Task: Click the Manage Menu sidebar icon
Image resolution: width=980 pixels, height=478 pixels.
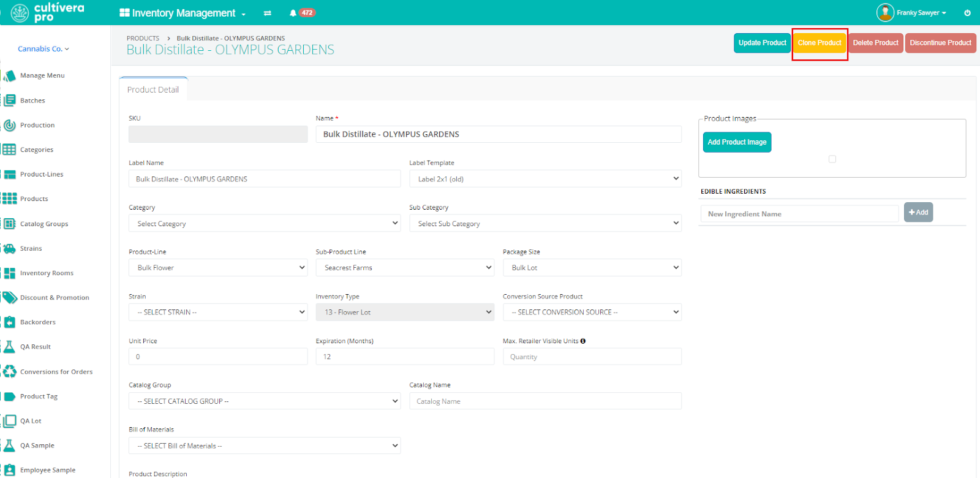Action: pos(9,75)
